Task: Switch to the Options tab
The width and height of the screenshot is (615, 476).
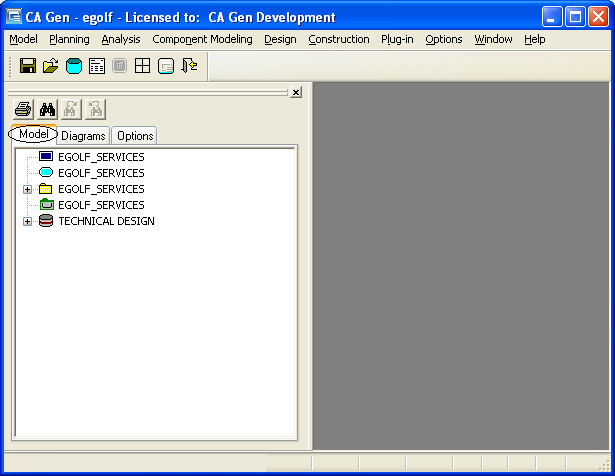Action: pyautogui.click(x=135, y=136)
